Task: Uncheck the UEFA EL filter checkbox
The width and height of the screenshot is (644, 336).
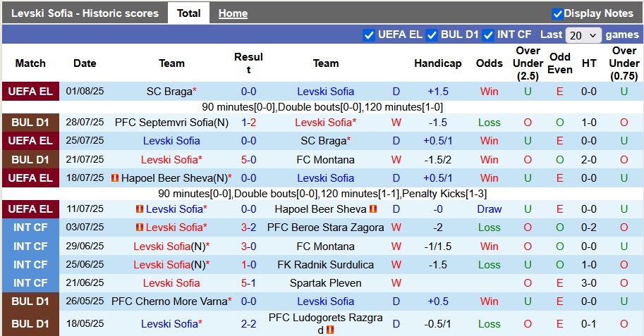Action: (x=369, y=35)
